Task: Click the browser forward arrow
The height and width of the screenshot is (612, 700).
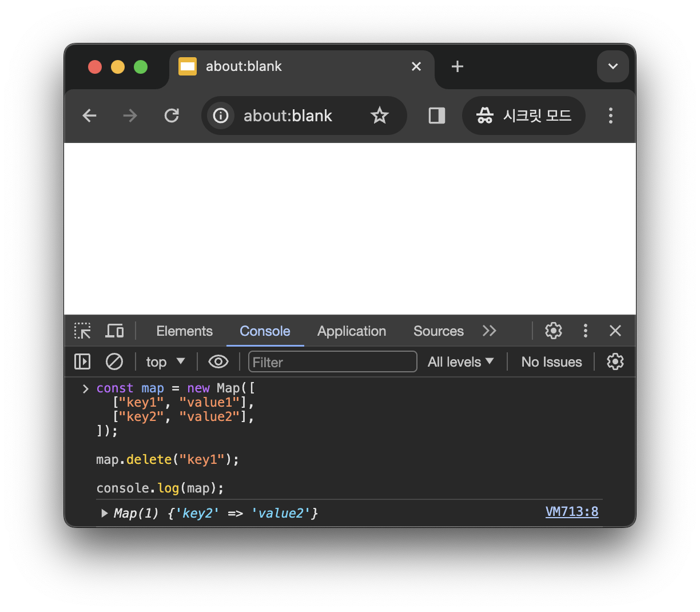Action: 130,116
